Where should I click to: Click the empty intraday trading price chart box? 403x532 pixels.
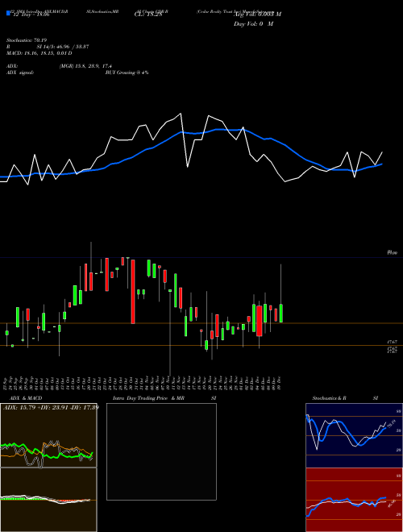[x=161, y=451]
